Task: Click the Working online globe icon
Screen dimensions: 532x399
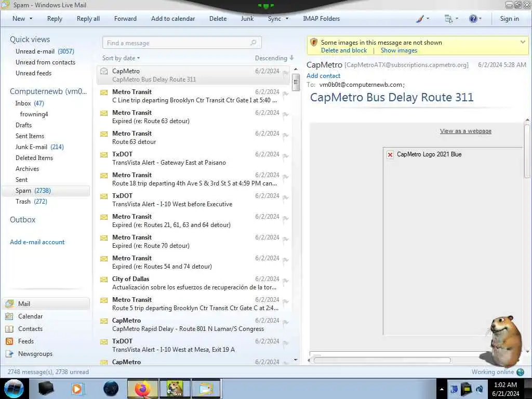Action: click(520, 372)
